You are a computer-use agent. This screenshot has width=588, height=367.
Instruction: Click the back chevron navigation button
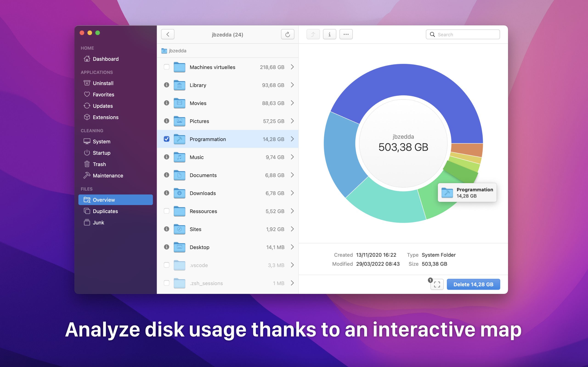(x=168, y=34)
